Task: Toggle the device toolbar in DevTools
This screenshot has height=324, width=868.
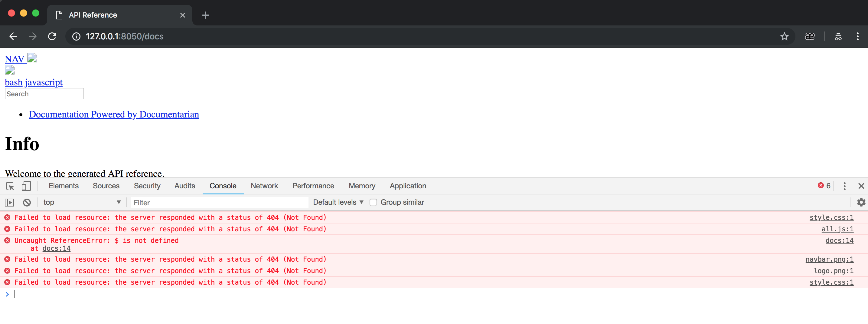Action: tap(26, 186)
